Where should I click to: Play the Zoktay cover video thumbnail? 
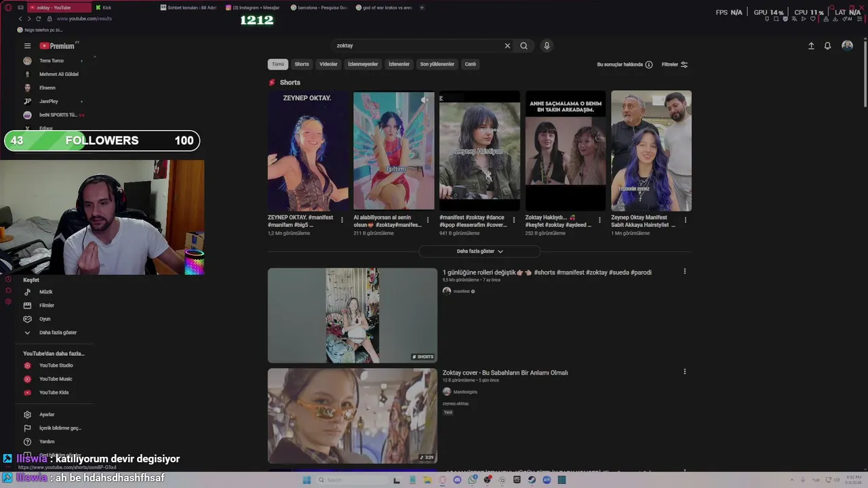click(353, 415)
